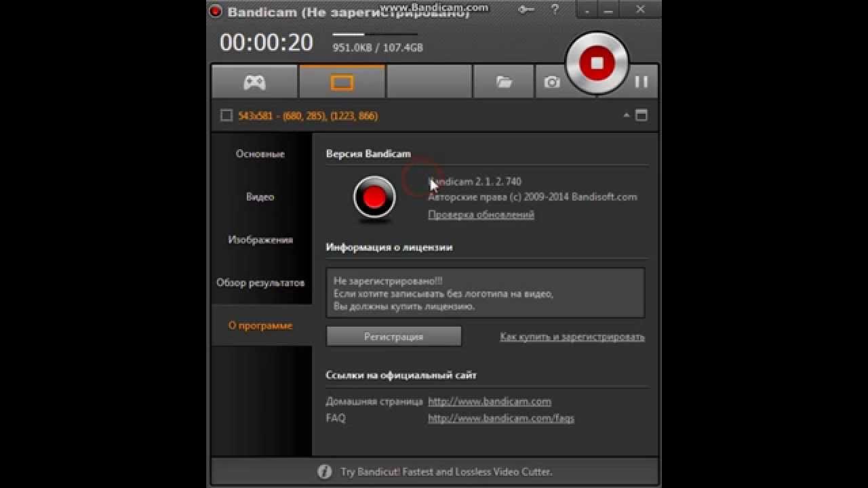Click the Домашняя страница label
Viewport: 868px width, 488px height.
point(374,401)
